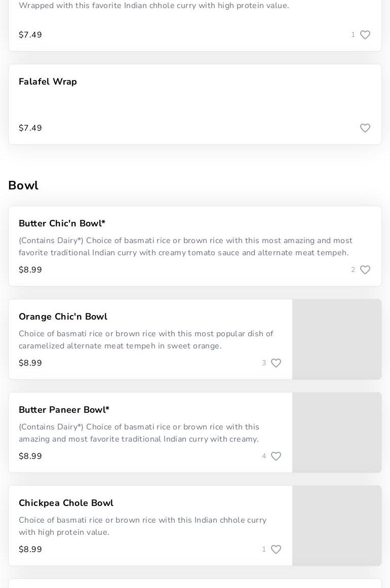
Task: Click Butter Chic'n Bowl $8.99 price
Action: pyautogui.click(x=30, y=270)
